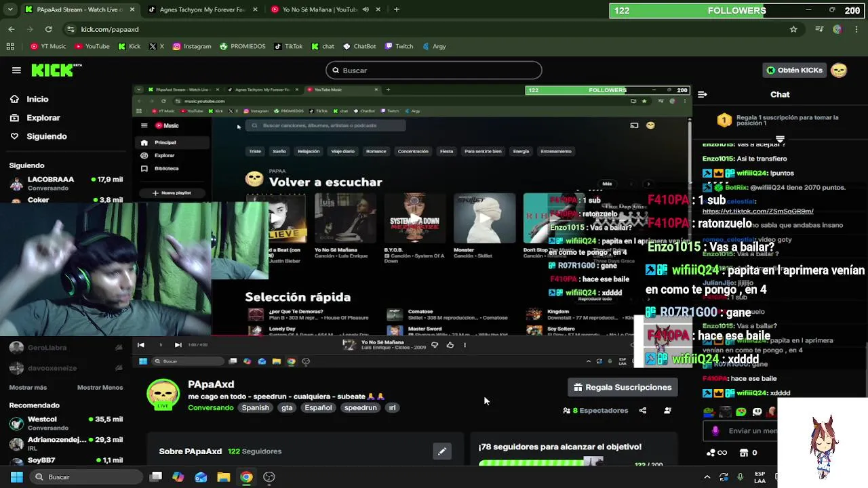Open YouTube bookmark
Image resolution: width=868 pixels, height=488 pixels.
[x=92, y=46]
